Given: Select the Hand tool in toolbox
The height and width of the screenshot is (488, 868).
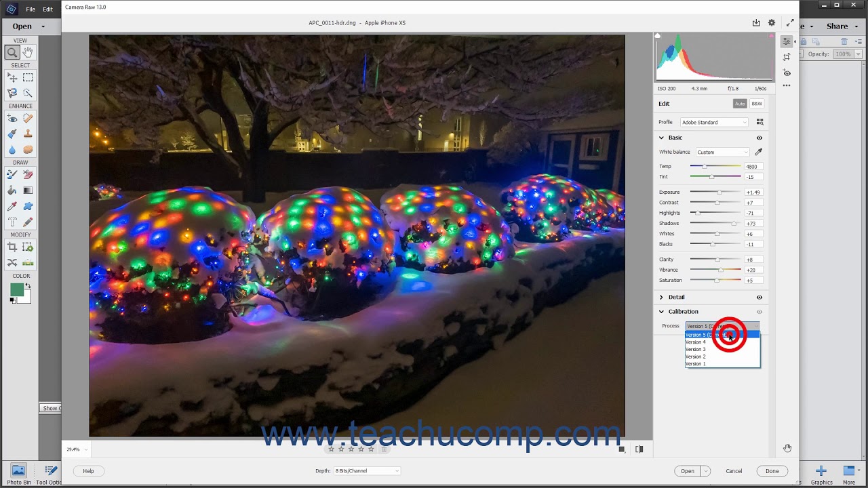Looking at the screenshot, I should point(28,52).
